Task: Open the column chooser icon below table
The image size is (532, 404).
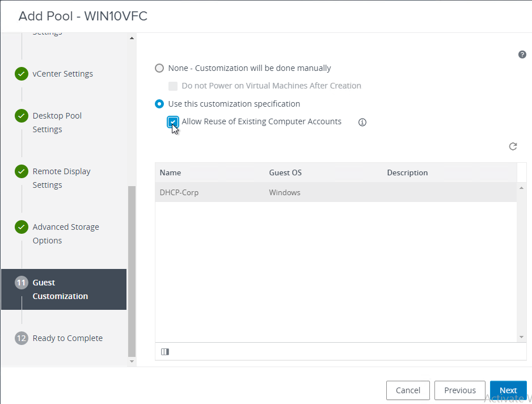Action: [x=165, y=352]
